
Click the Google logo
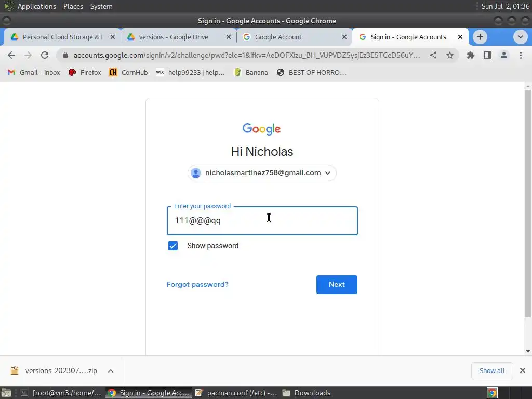coord(262,129)
